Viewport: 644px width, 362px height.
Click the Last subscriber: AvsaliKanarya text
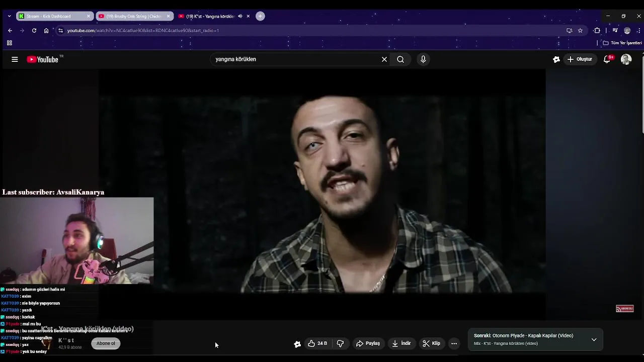[x=53, y=192]
